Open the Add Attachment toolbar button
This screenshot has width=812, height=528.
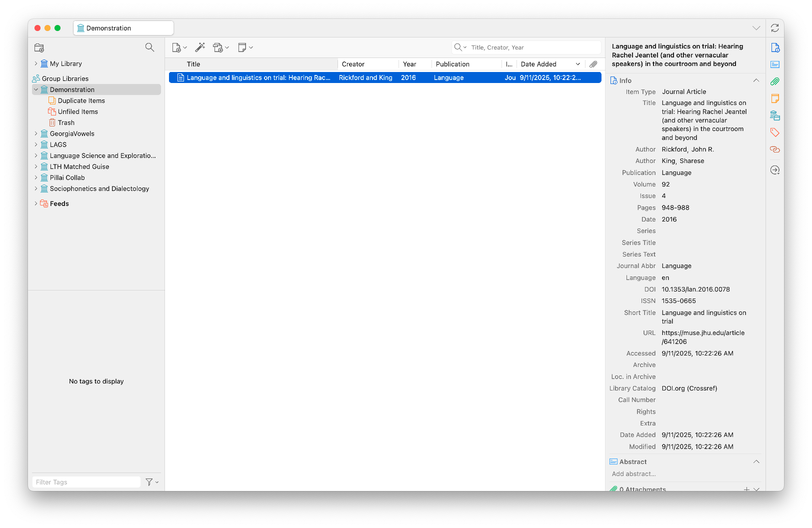218,47
